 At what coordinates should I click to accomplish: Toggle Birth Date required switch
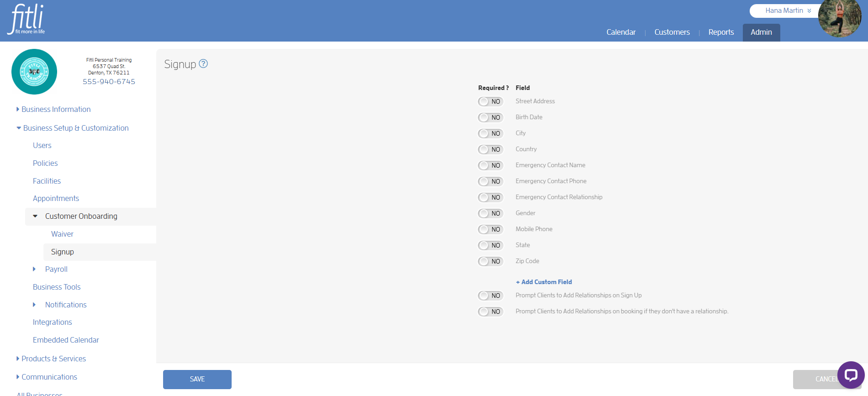click(x=490, y=117)
